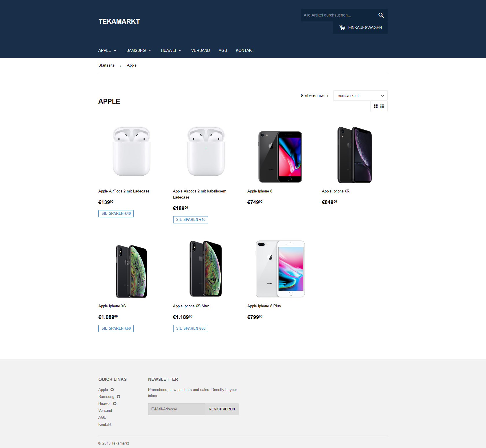Viewport: 486px width, 448px height.
Task: Expand Apple plus icon in Quick Links
Action: point(112,390)
